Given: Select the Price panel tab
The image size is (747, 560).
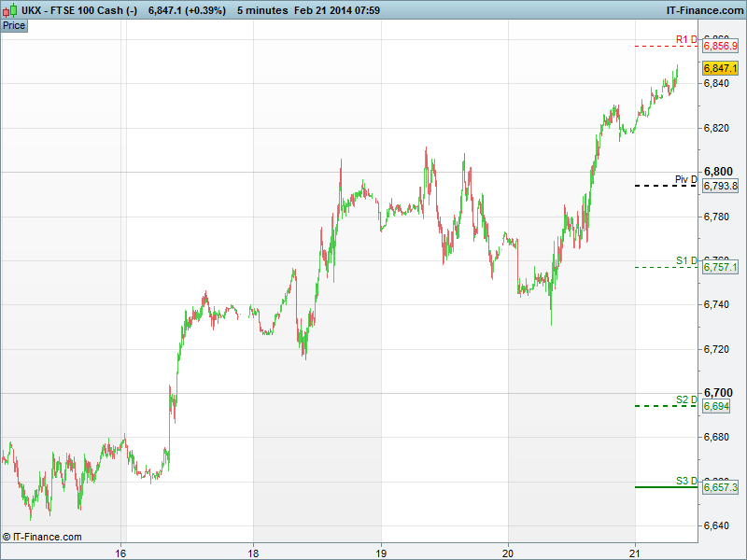Looking at the screenshot, I should pos(14,25).
